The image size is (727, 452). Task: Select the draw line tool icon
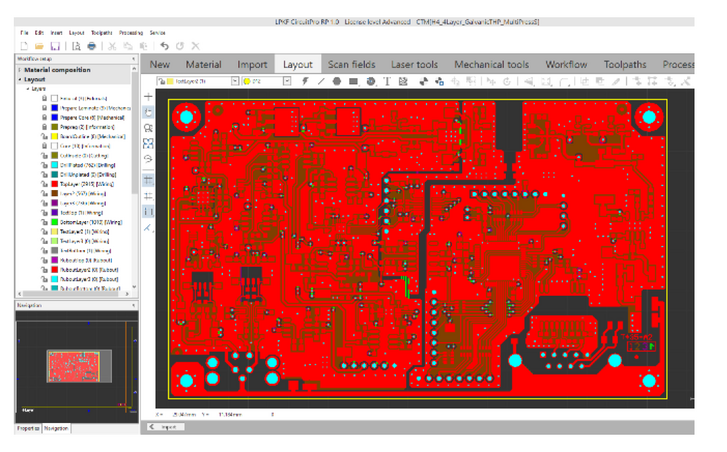tap(320, 81)
